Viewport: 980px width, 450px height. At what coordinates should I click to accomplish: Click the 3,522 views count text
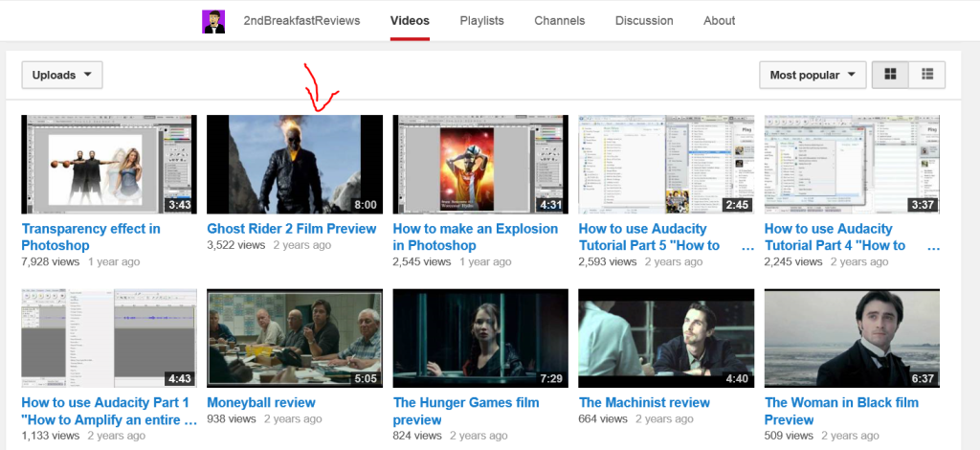tap(236, 245)
